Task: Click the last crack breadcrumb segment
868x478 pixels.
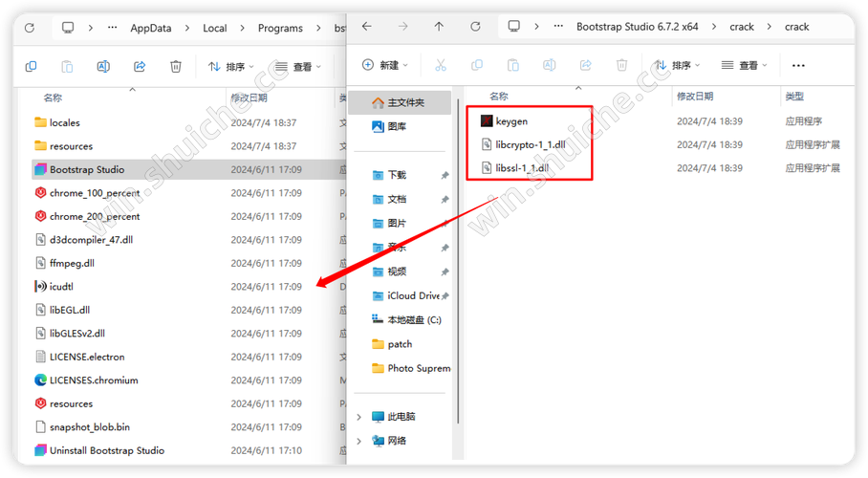Action: [x=796, y=27]
